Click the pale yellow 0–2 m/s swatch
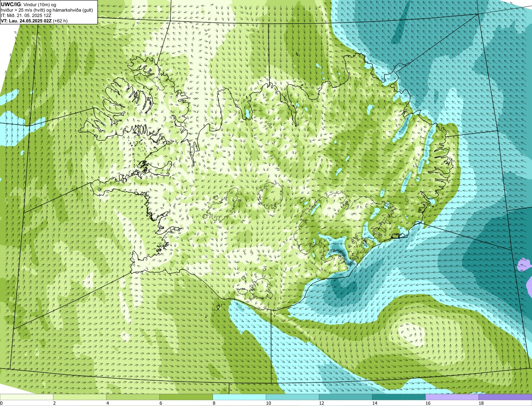 pos(27,397)
